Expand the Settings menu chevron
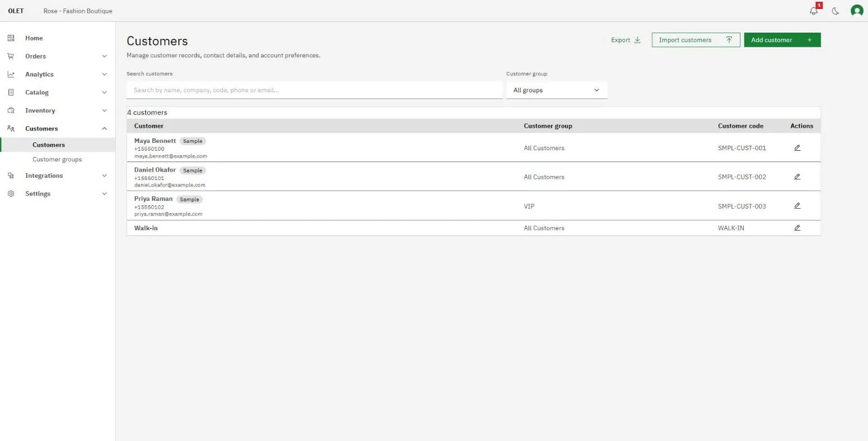Screen dimensions: 868x441 click(104, 193)
